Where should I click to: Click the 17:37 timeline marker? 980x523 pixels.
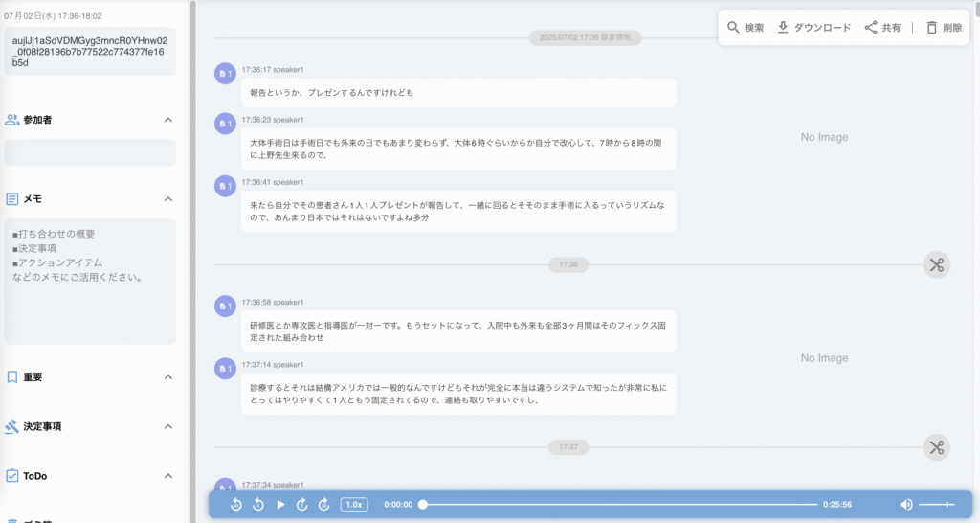[x=568, y=447]
